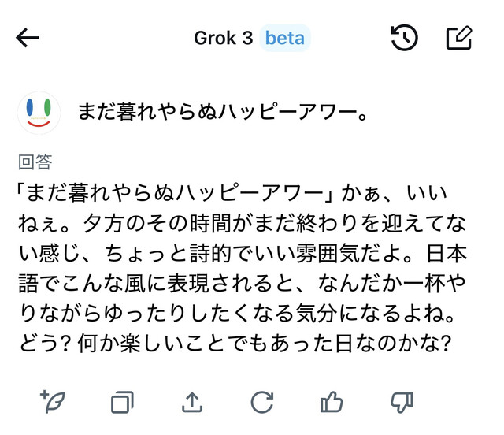Go back using the left arrow
Screen dimensions: 504x435
[x=28, y=38]
